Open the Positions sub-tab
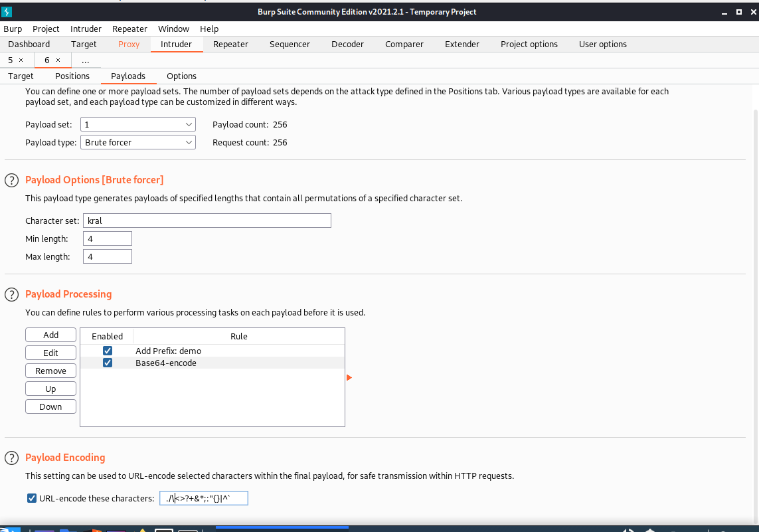The height and width of the screenshot is (532, 759). tap(72, 76)
